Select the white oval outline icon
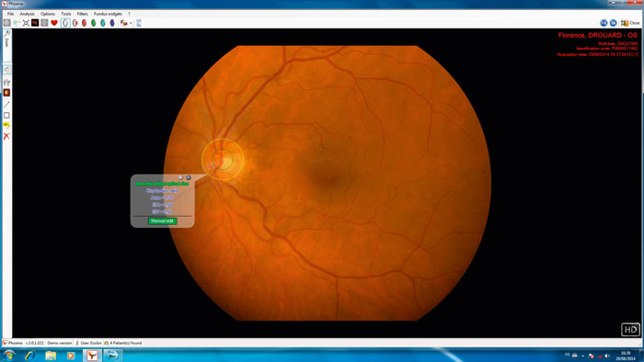The width and height of the screenshot is (644, 362). point(65,23)
